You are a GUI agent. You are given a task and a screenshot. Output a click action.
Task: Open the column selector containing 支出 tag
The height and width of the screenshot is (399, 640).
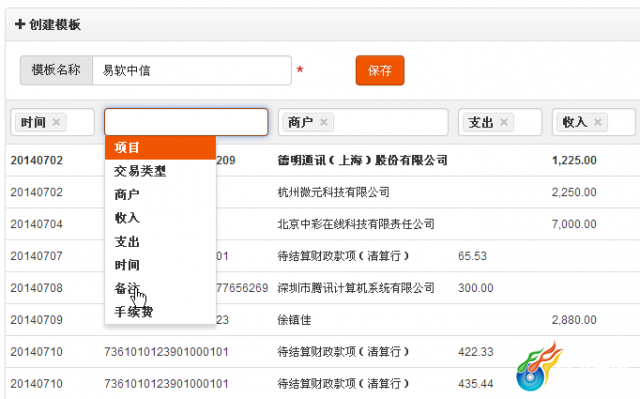pyautogui.click(x=500, y=122)
